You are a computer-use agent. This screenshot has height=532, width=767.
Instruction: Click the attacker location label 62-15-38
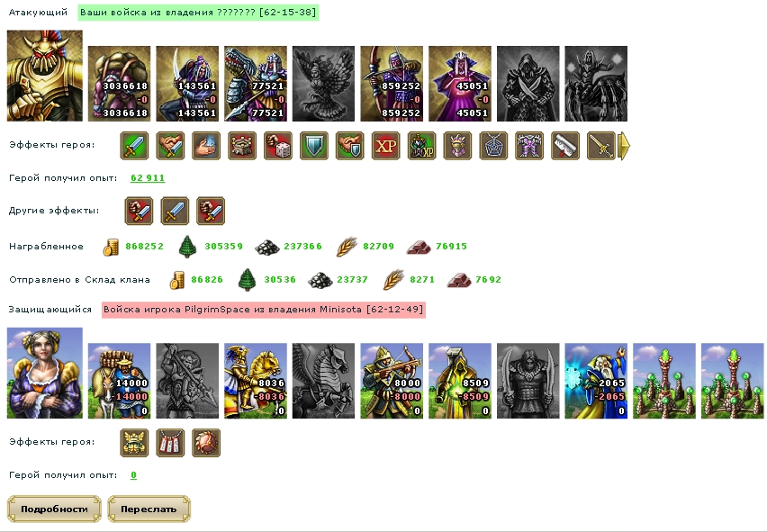(x=288, y=13)
